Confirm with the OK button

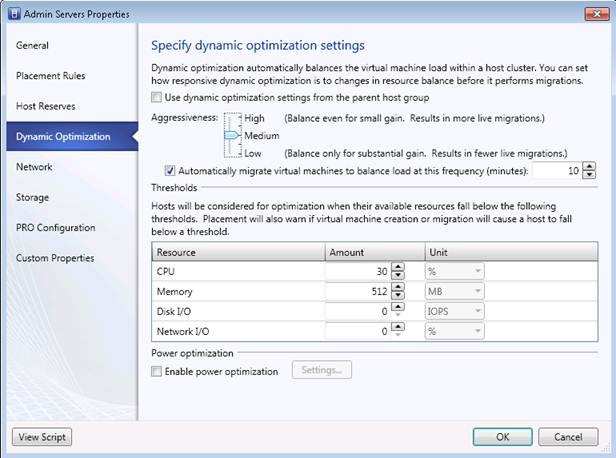[x=502, y=437]
